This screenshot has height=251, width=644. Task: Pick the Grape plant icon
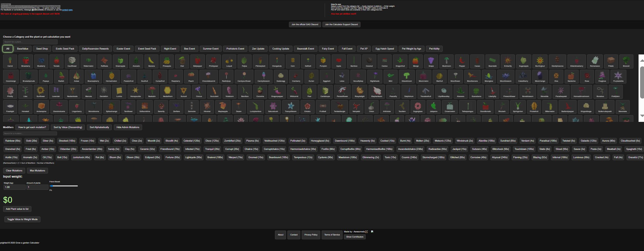pos(431,61)
